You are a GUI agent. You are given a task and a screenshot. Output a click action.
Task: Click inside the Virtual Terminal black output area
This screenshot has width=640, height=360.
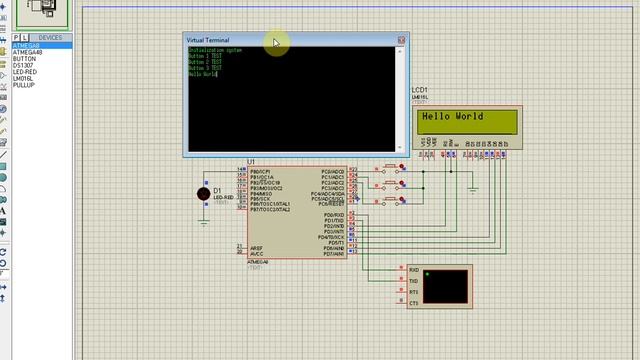(x=291, y=99)
